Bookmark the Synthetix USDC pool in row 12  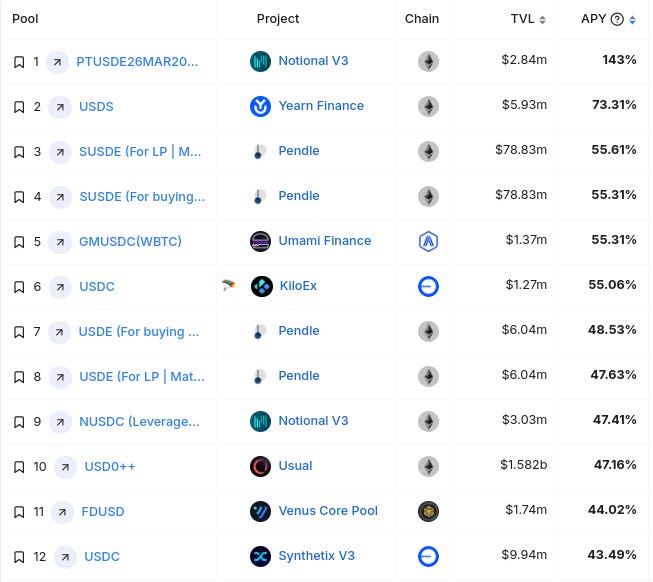(x=19, y=557)
